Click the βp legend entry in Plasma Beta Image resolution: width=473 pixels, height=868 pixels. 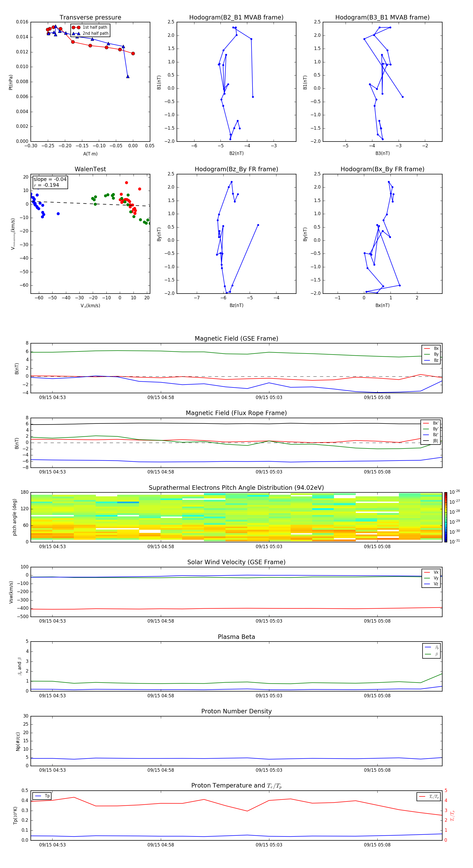pos(432,647)
